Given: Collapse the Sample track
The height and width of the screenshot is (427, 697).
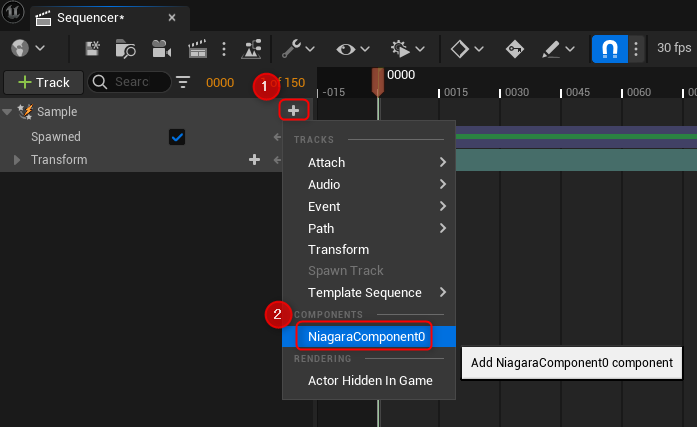Looking at the screenshot, I should coord(8,112).
